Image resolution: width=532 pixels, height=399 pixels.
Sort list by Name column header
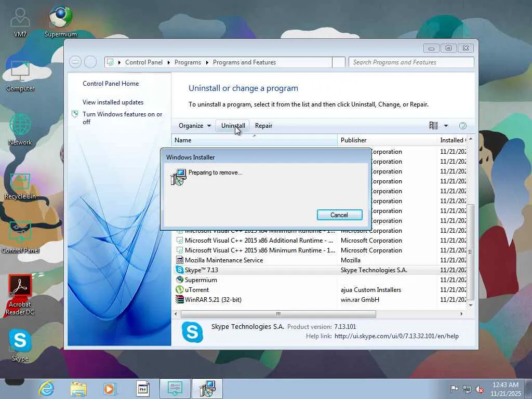coord(255,140)
